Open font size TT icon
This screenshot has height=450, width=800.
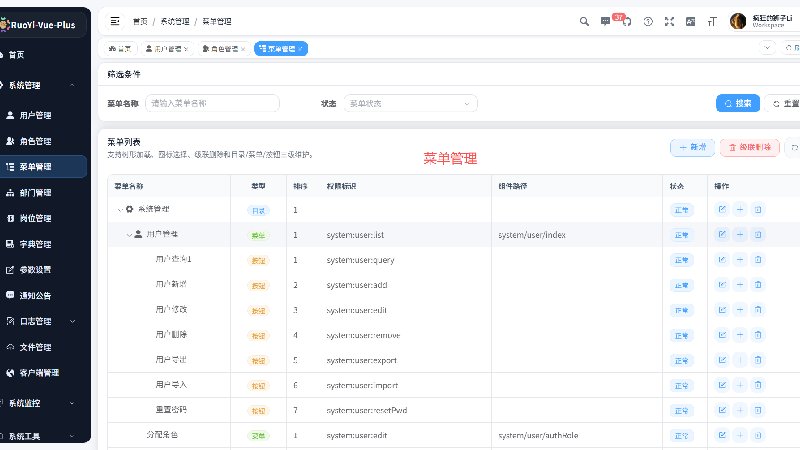712,21
